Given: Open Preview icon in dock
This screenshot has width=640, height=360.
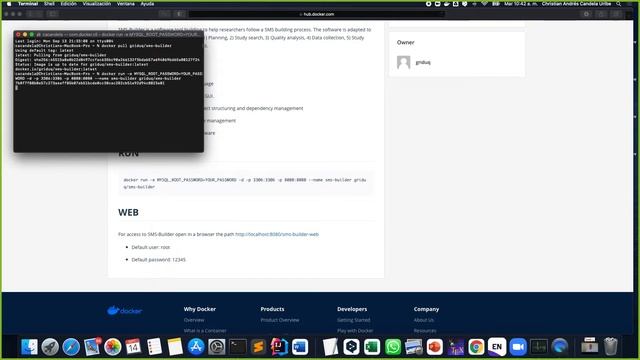Looking at the screenshot, I should 413,347.
